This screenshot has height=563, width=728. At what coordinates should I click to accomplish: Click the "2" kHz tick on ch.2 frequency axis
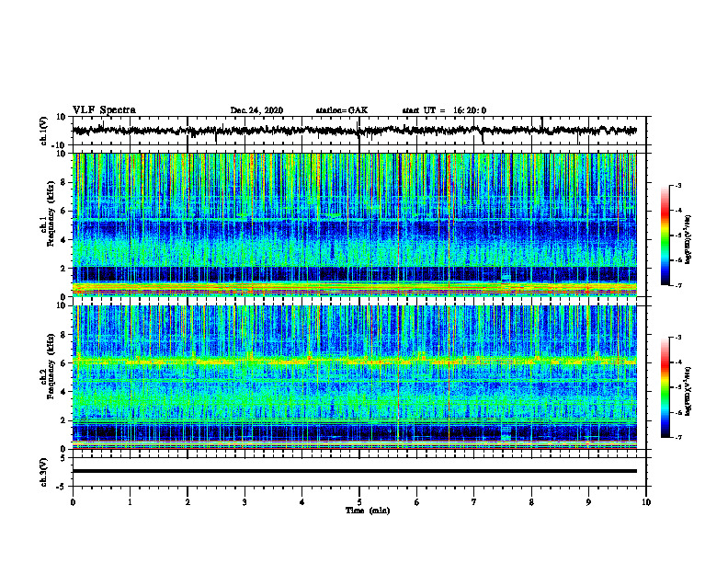(x=63, y=420)
